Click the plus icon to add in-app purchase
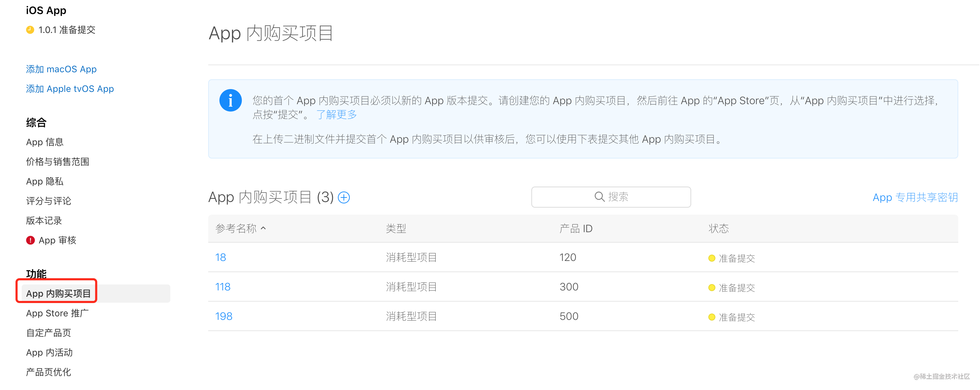 tap(343, 197)
